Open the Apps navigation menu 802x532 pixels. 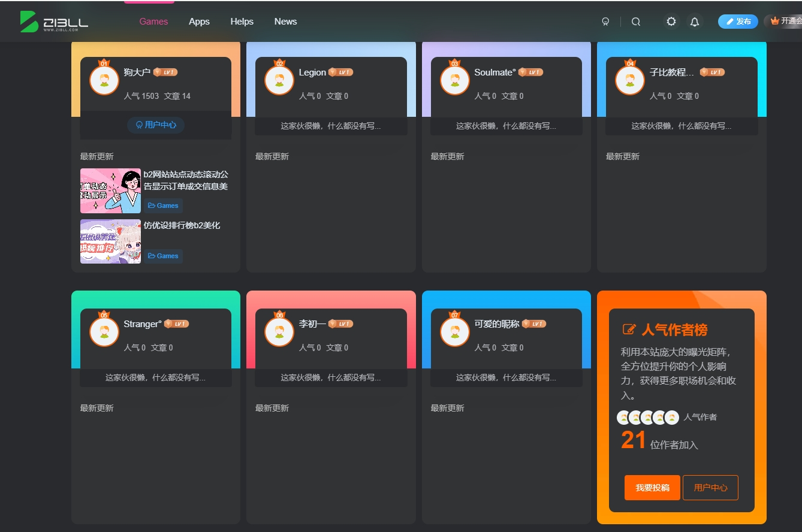(x=199, y=22)
